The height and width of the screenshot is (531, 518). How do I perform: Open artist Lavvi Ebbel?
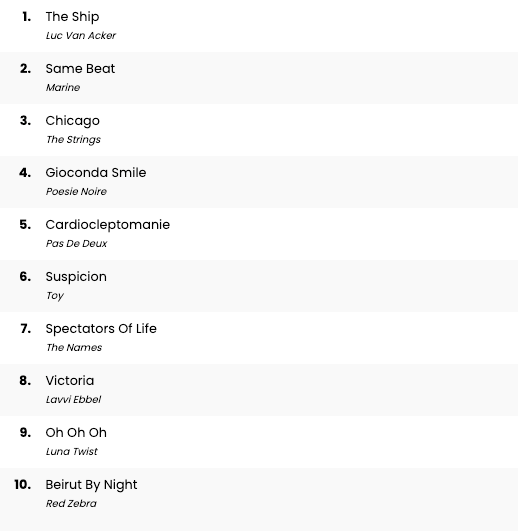(73, 400)
